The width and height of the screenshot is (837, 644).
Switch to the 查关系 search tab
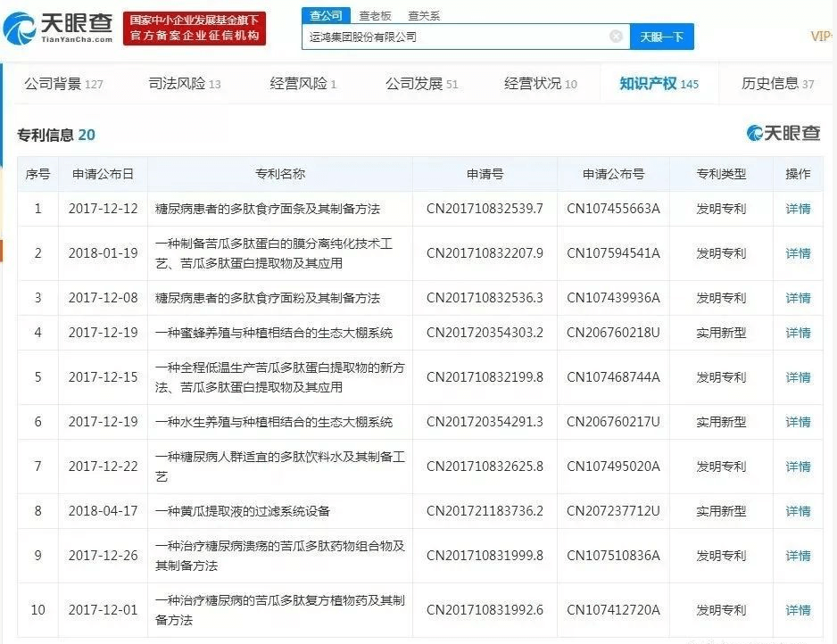[x=423, y=15]
